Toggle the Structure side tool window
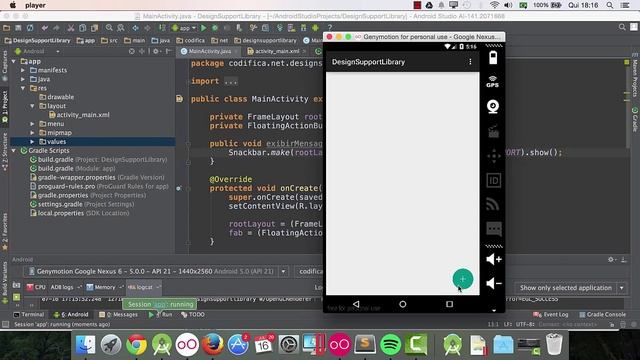Screen dimensions: 640x360 [x=4, y=151]
